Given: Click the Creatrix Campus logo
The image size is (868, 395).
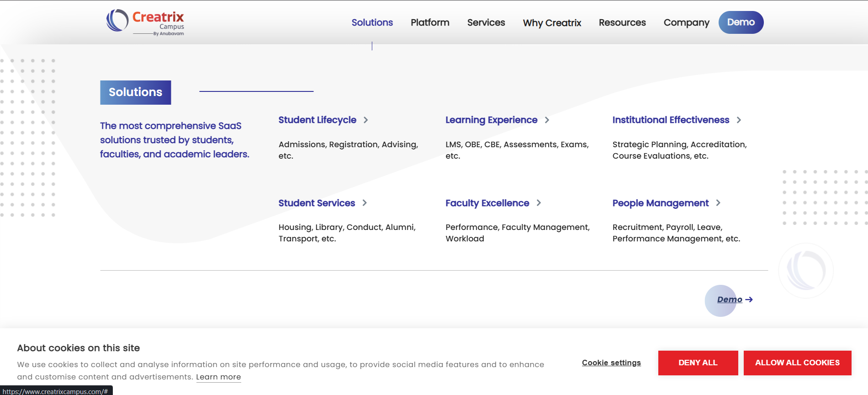Looking at the screenshot, I should coord(145,22).
